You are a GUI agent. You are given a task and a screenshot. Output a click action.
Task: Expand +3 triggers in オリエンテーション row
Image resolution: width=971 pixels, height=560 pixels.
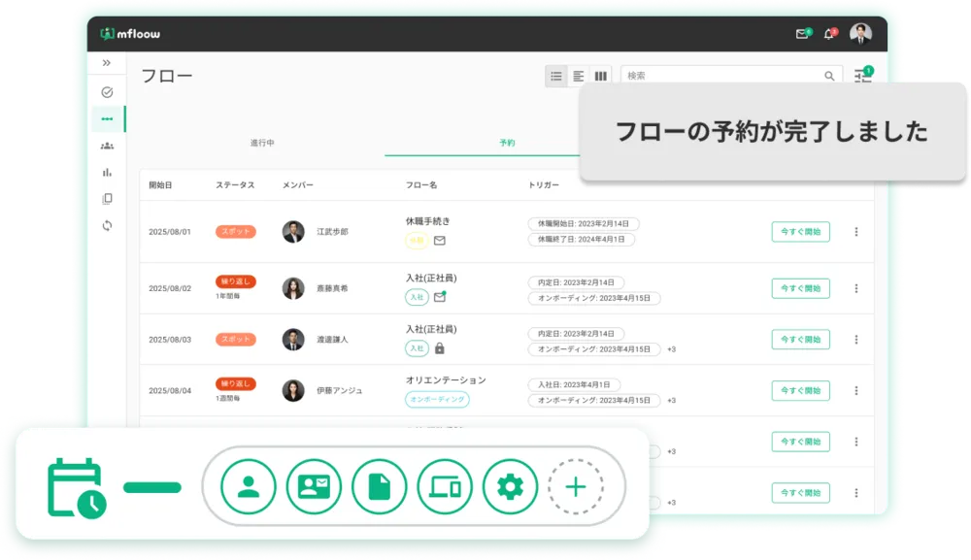[671, 401]
